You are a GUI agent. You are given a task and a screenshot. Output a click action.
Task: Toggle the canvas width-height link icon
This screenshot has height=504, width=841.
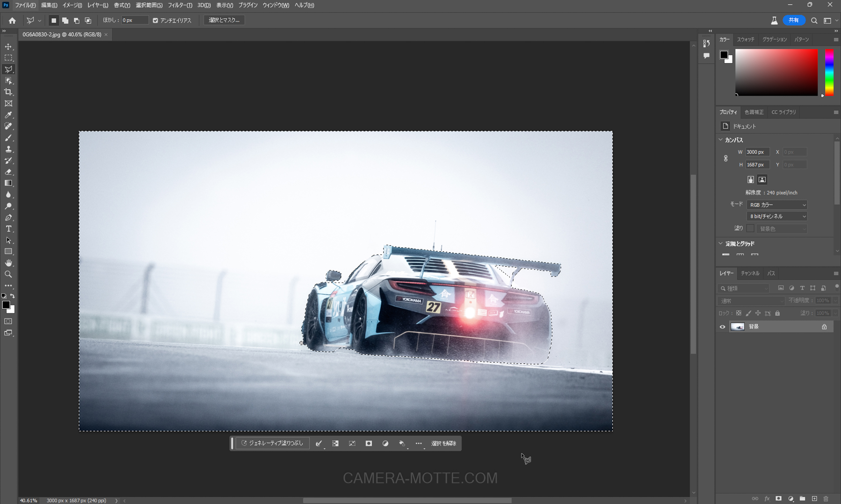point(726,158)
